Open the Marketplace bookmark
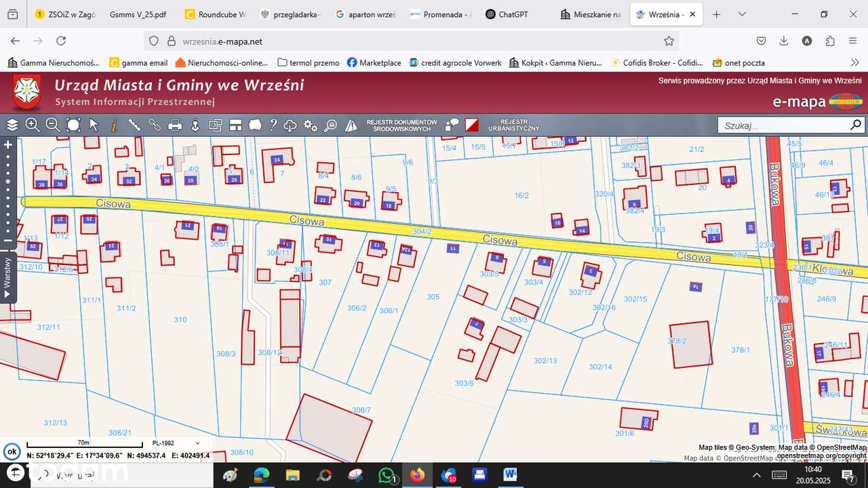Image resolution: width=868 pixels, height=488 pixels. click(374, 62)
